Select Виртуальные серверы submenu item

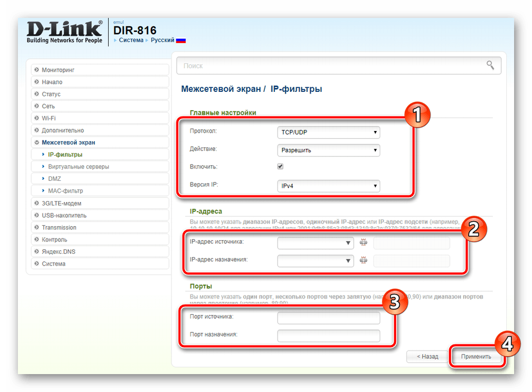tap(100, 167)
